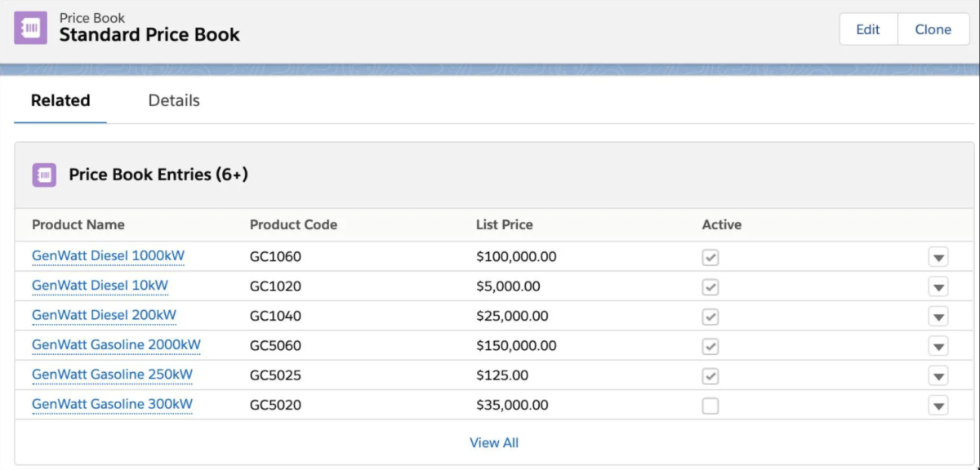Switch to the Details tab
The height and width of the screenshot is (470, 980).
173,100
